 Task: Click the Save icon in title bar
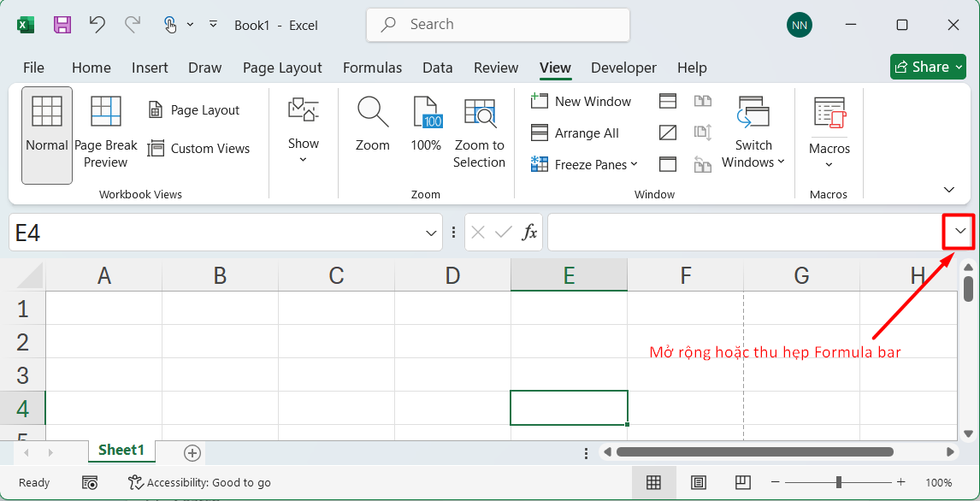pyautogui.click(x=62, y=25)
